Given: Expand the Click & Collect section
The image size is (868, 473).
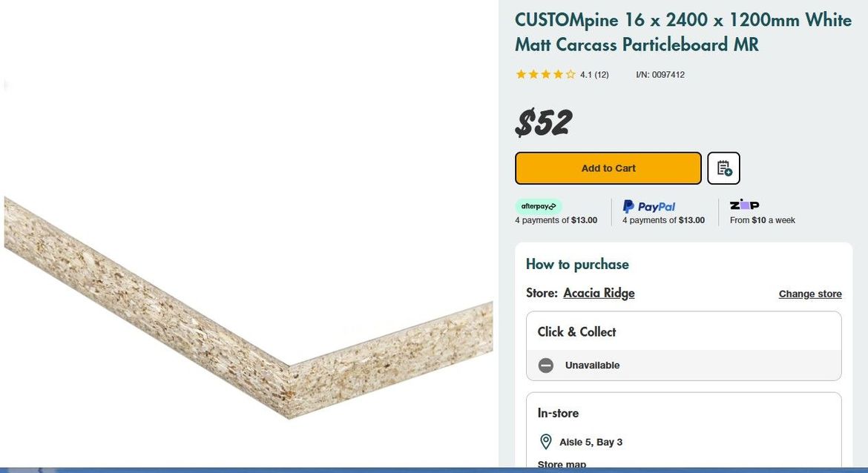Looking at the screenshot, I should click(576, 331).
